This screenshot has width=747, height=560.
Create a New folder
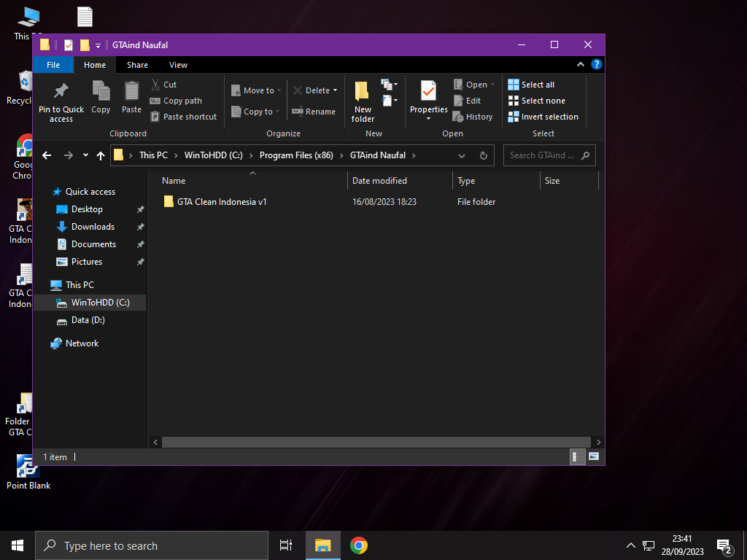[x=363, y=101]
